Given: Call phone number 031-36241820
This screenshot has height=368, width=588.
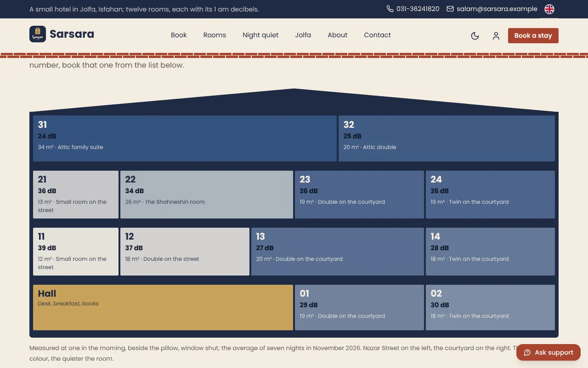Looking at the screenshot, I should [418, 9].
